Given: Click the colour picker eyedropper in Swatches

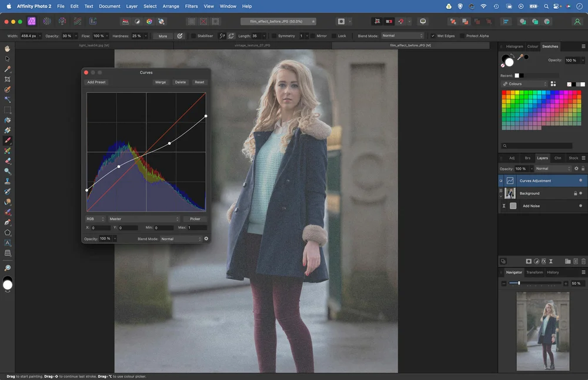Looking at the screenshot, I should (x=520, y=57).
